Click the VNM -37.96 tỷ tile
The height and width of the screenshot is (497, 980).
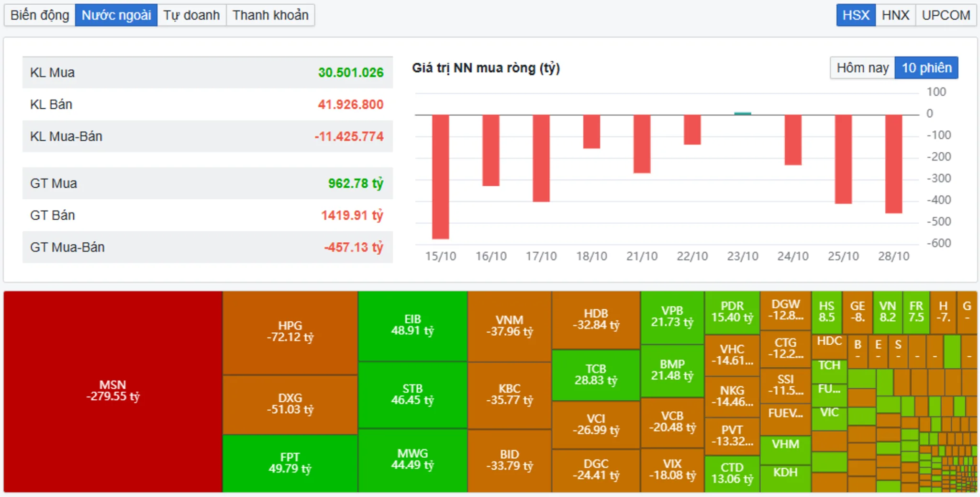pyautogui.click(x=510, y=326)
